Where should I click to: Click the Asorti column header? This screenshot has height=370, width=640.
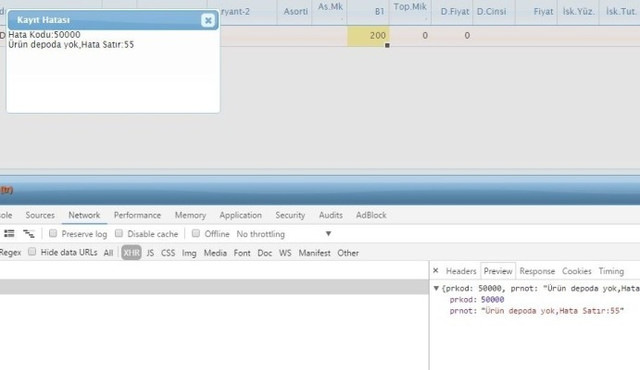click(295, 11)
